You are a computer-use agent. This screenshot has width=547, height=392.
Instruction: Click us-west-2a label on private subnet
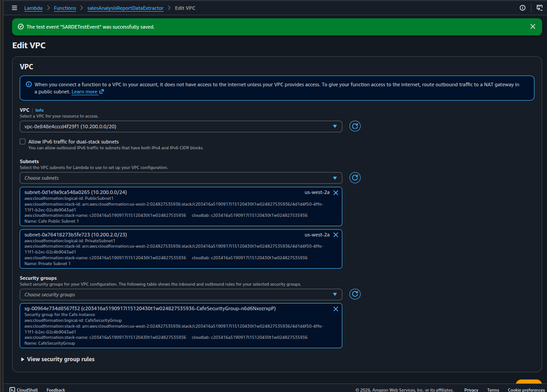click(317, 235)
